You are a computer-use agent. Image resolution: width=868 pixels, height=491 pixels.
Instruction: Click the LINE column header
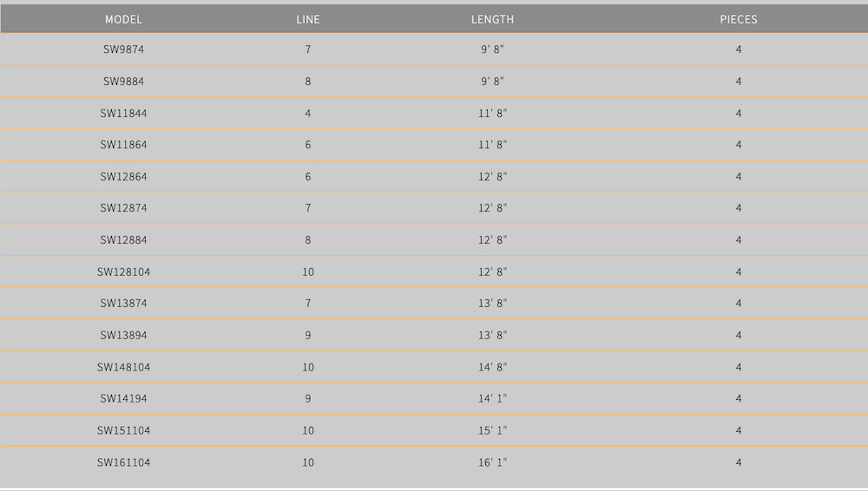point(308,19)
